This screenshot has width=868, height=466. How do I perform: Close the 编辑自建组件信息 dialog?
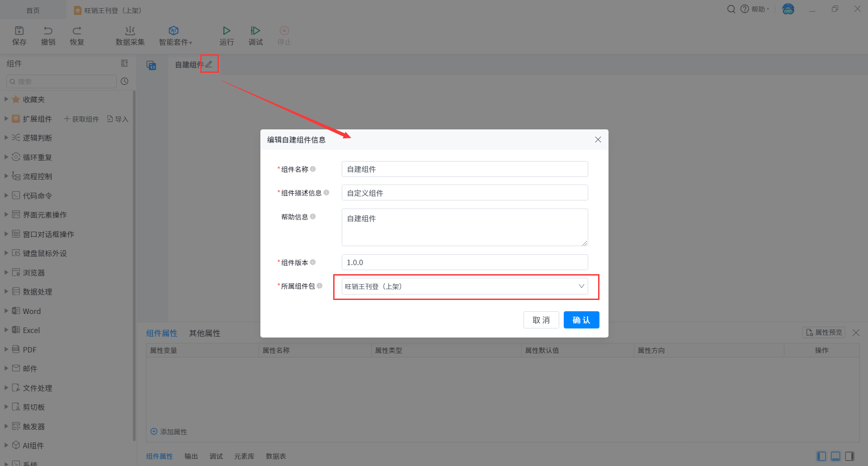598,140
